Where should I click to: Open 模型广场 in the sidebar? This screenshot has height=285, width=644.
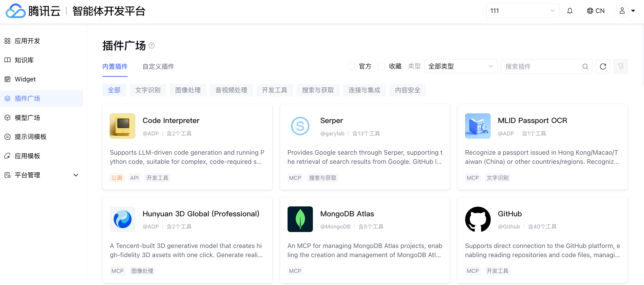(27, 118)
